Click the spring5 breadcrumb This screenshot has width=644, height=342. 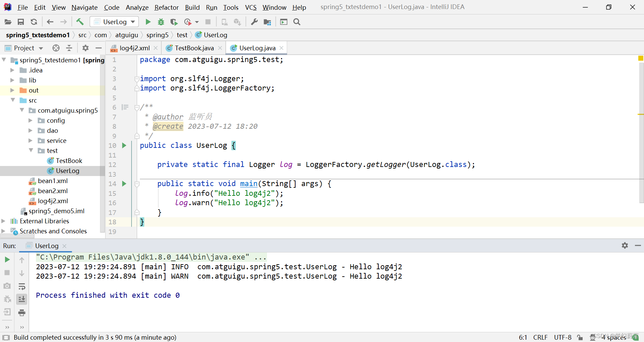tap(157, 35)
